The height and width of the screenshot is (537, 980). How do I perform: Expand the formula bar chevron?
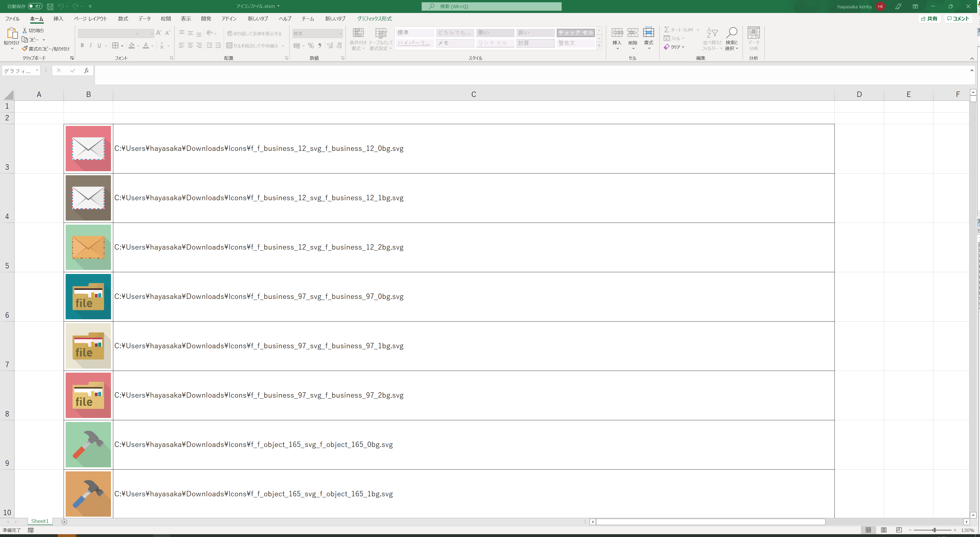coord(972,71)
